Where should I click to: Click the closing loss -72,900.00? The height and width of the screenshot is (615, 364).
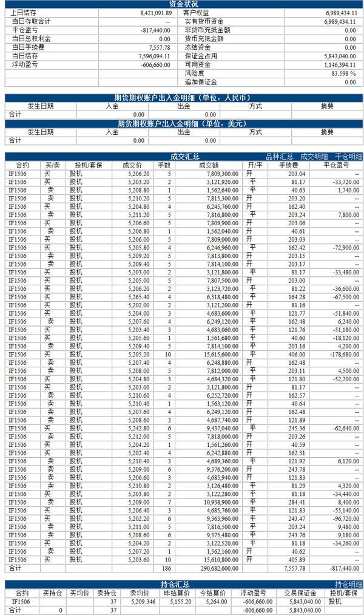346,248
